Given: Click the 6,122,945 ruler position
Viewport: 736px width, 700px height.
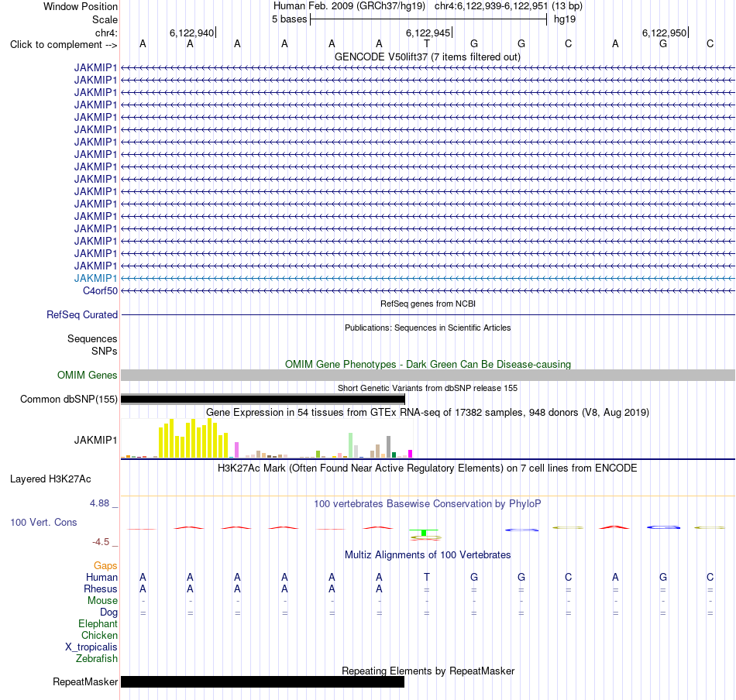Looking at the screenshot, I should (428, 33).
